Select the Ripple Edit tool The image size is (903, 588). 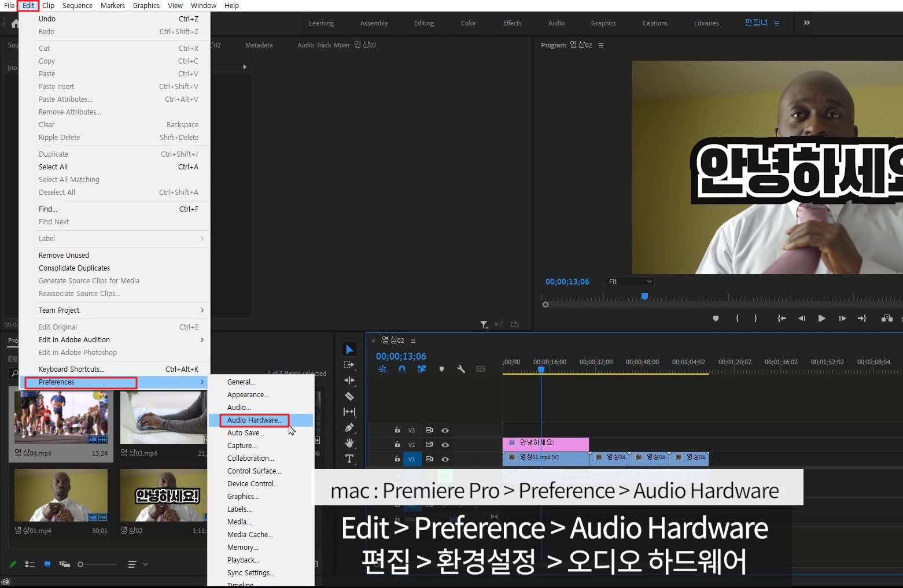tap(349, 380)
